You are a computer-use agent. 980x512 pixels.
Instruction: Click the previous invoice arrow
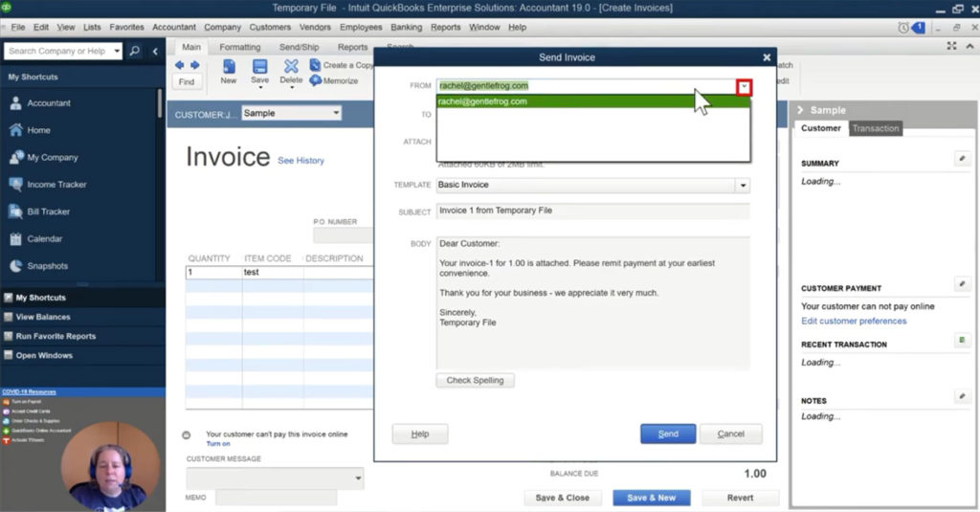[x=179, y=65]
